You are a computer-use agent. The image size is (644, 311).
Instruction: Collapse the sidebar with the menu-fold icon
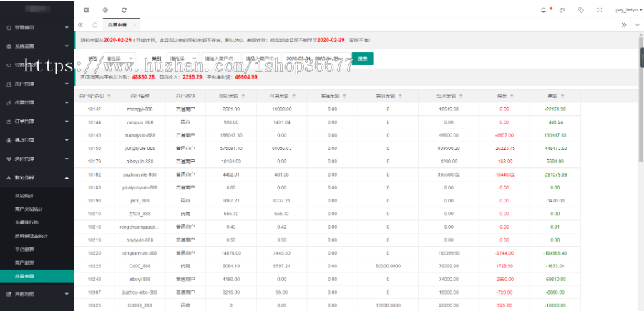tap(87, 10)
